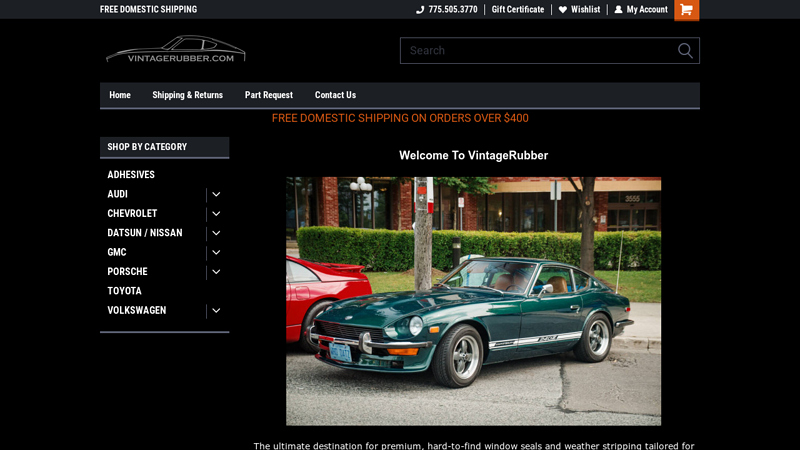The width and height of the screenshot is (800, 450).
Task: Open Shipping & Returns page
Action: (x=187, y=95)
